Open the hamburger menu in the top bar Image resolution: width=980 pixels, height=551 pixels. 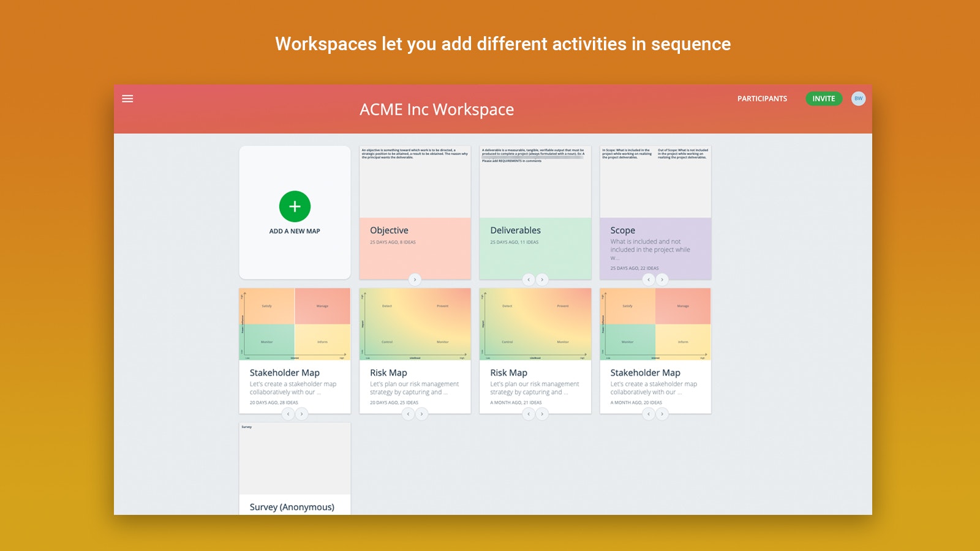[127, 98]
